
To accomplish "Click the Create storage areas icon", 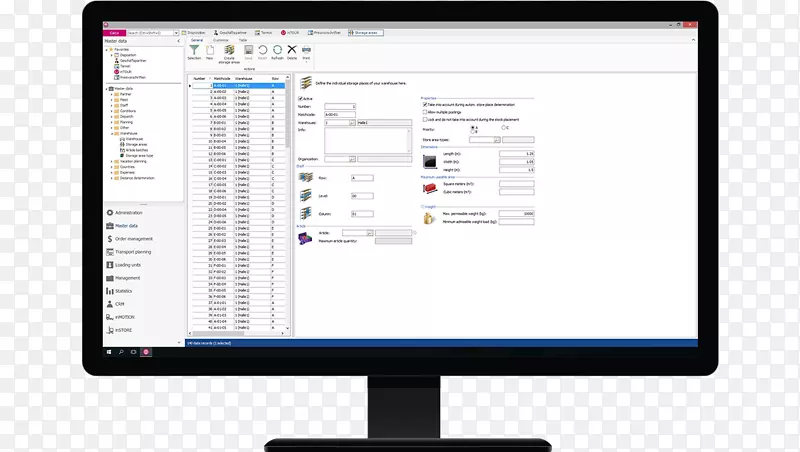I will (x=230, y=50).
